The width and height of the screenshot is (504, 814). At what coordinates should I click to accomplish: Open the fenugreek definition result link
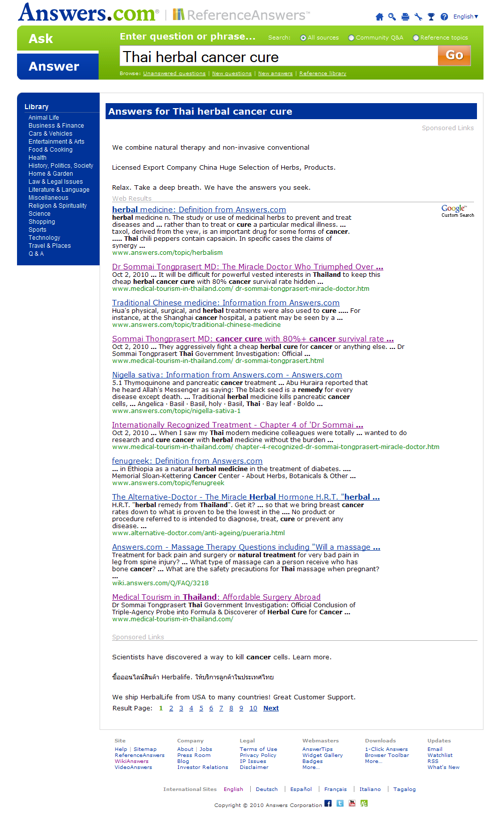point(187,461)
